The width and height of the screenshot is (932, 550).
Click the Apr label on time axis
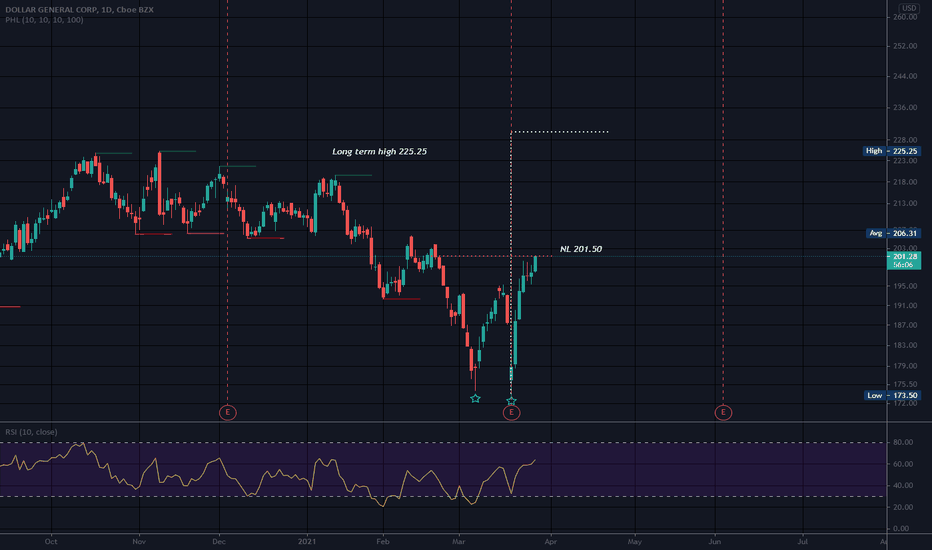point(551,542)
